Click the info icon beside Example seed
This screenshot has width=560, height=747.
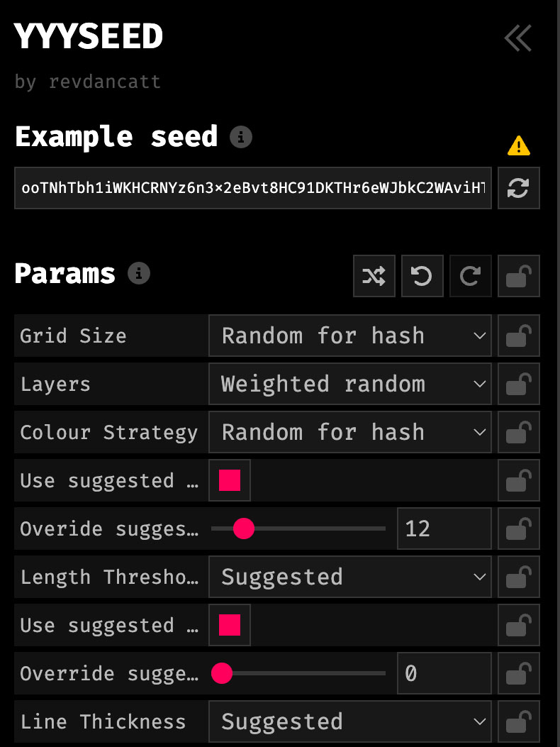(x=241, y=137)
